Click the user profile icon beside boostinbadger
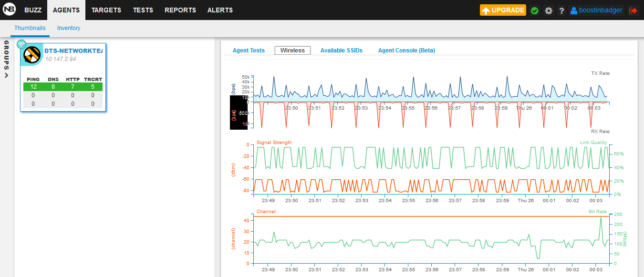 pyautogui.click(x=573, y=10)
